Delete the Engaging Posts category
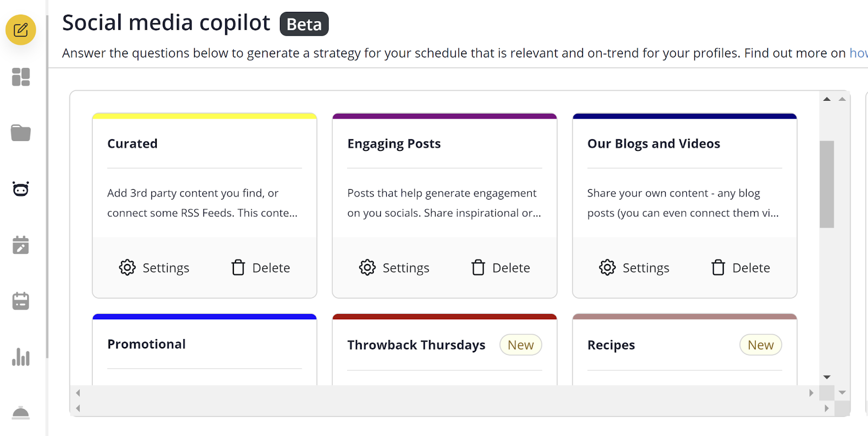This screenshot has width=868, height=436. click(501, 268)
